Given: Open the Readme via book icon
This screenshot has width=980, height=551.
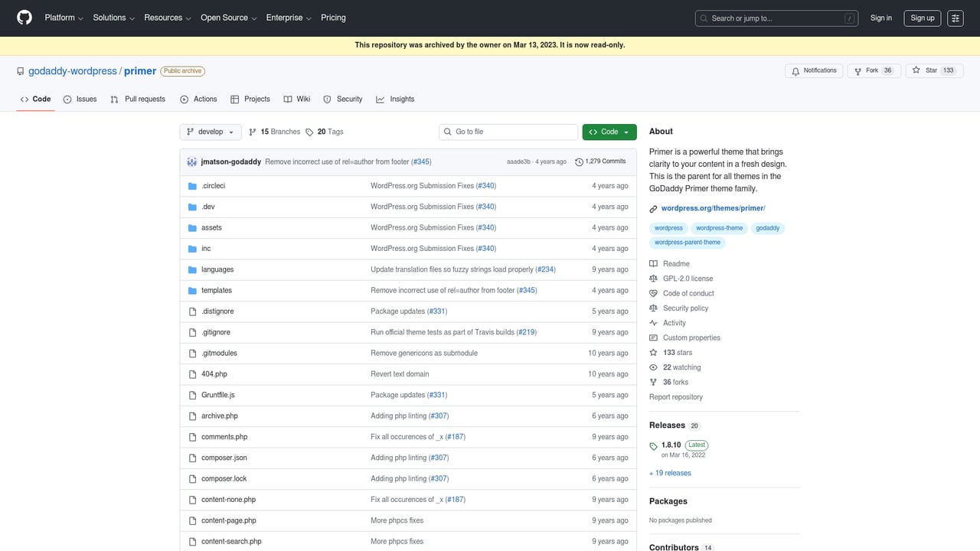Looking at the screenshot, I should [x=654, y=263].
